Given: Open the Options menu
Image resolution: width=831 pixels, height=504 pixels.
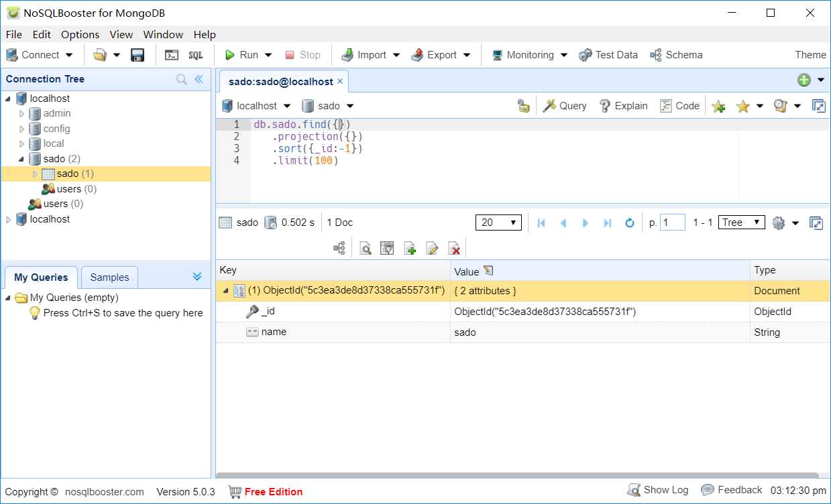Looking at the screenshot, I should pos(80,34).
